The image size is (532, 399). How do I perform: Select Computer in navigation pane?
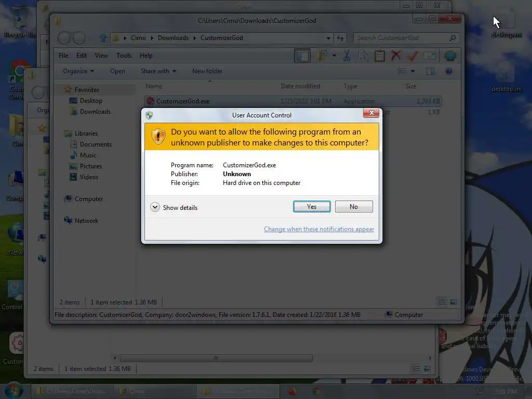(88, 199)
